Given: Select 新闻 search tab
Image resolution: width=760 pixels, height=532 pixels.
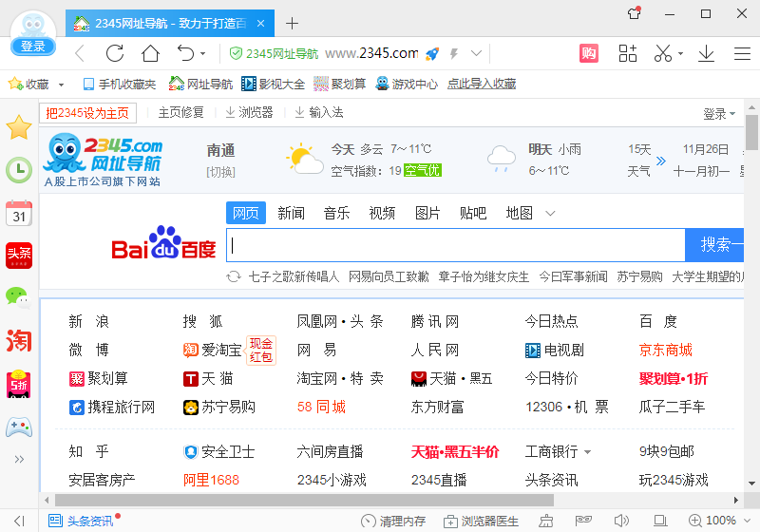Looking at the screenshot, I should 291,213.
